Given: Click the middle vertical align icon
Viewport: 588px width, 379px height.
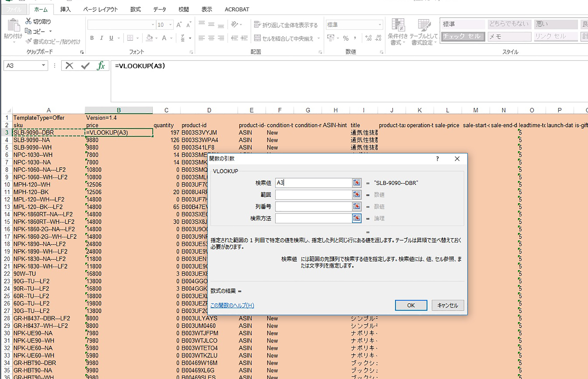Looking at the screenshot, I should click(x=211, y=24).
